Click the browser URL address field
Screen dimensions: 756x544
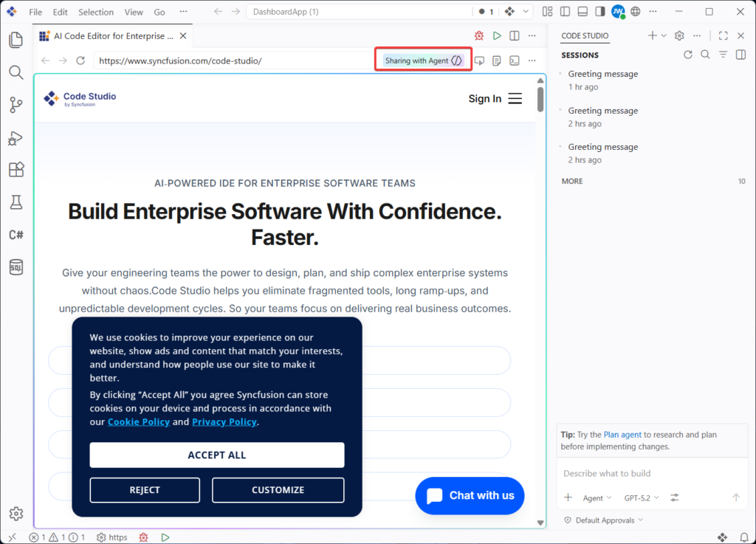(x=234, y=61)
